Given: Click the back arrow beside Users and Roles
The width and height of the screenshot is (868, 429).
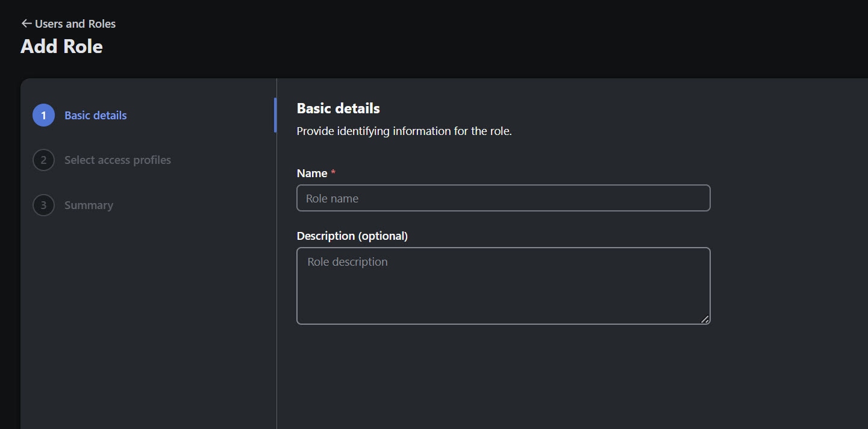Looking at the screenshot, I should [x=26, y=23].
